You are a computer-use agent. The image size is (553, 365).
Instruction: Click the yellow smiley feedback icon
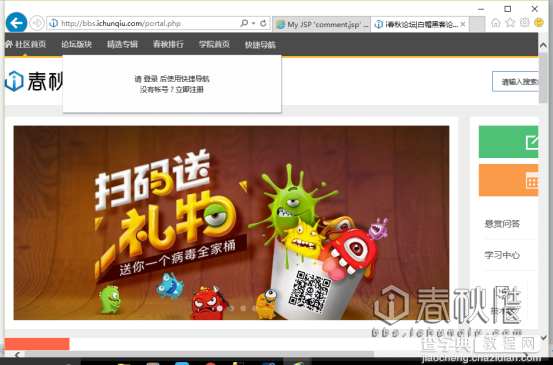click(x=539, y=23)
